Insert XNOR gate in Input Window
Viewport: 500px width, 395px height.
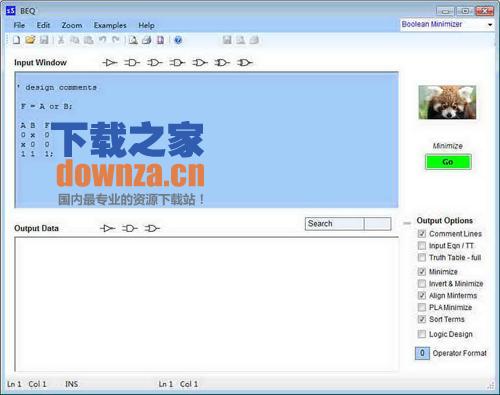click(x=245, y=63)
